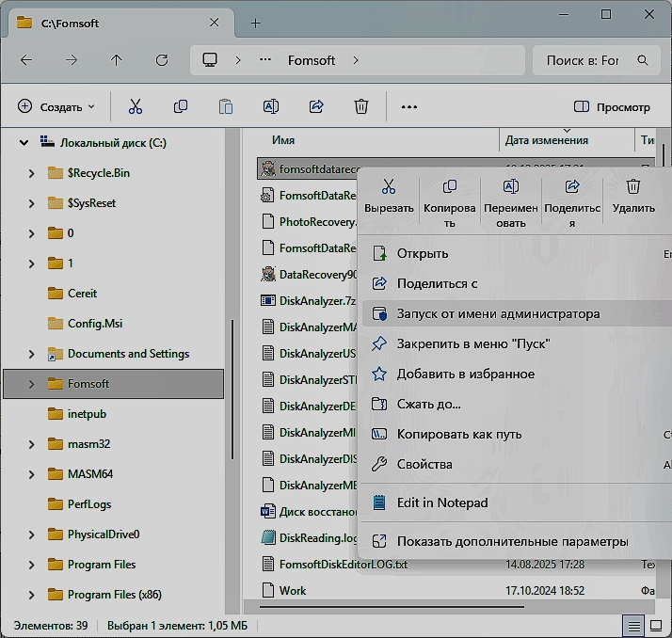Close the C:\Fomsoft tab

[x=214, y=23]
